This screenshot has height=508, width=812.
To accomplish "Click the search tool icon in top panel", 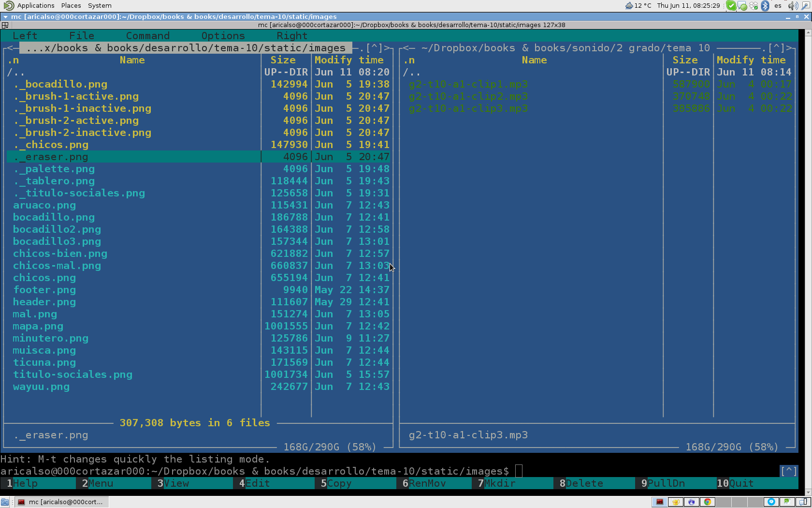I will [805, 6].
